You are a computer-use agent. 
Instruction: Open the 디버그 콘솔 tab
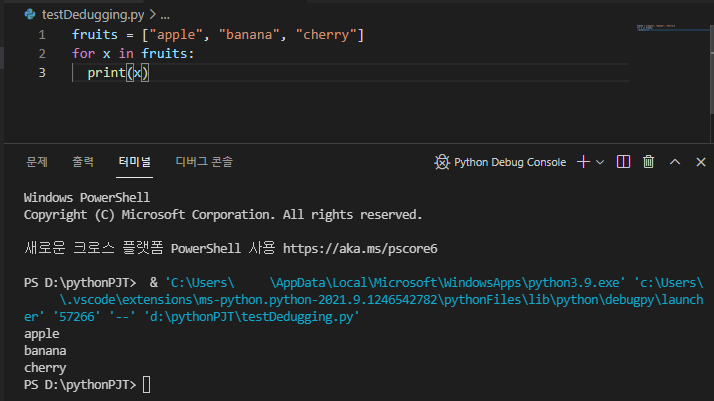point(204,162)
